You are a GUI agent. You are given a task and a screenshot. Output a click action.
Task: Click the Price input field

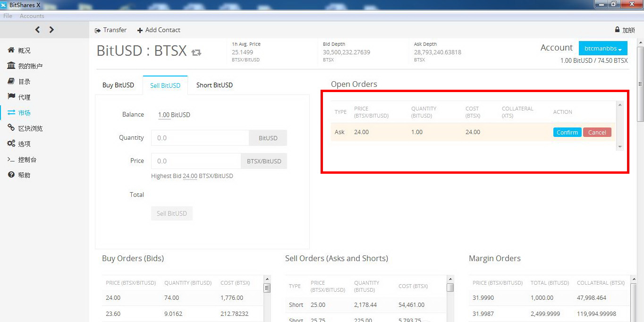pyautogui.click(x=195, y=161)
